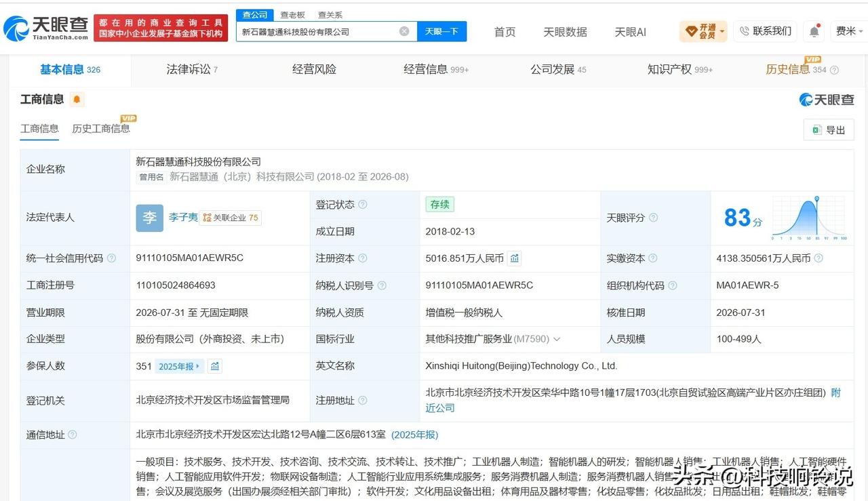Open the chart icon after 5016.851万人民币

tap(515, 258)
